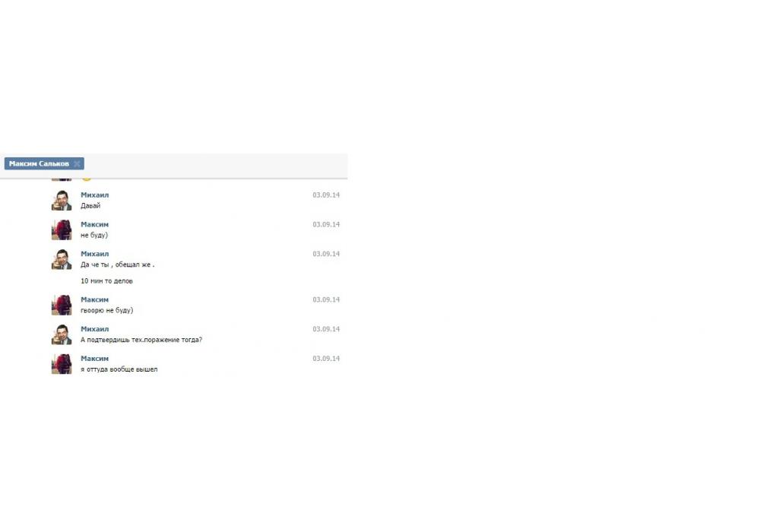Open Максим name link above "я оттуда вообще вышел"
Image resolution: width=760 pixels, height=532 pixels.
click(x=94, y=359)
